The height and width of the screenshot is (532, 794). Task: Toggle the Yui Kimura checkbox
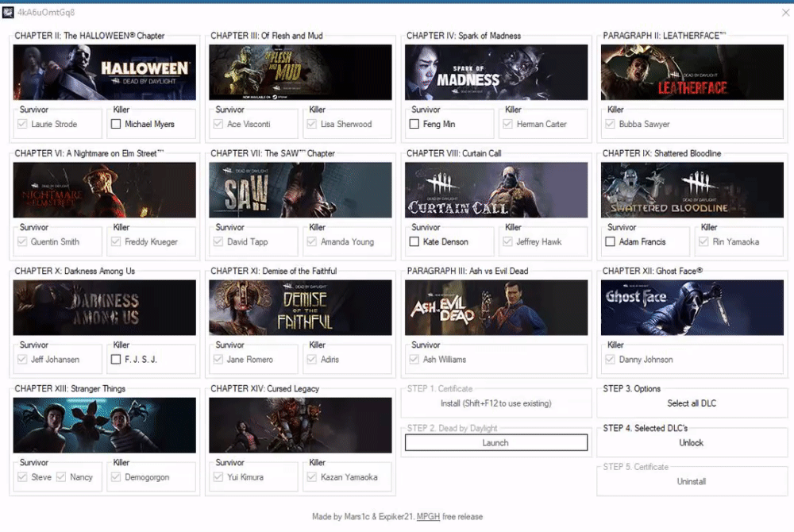tap(218, 477)
